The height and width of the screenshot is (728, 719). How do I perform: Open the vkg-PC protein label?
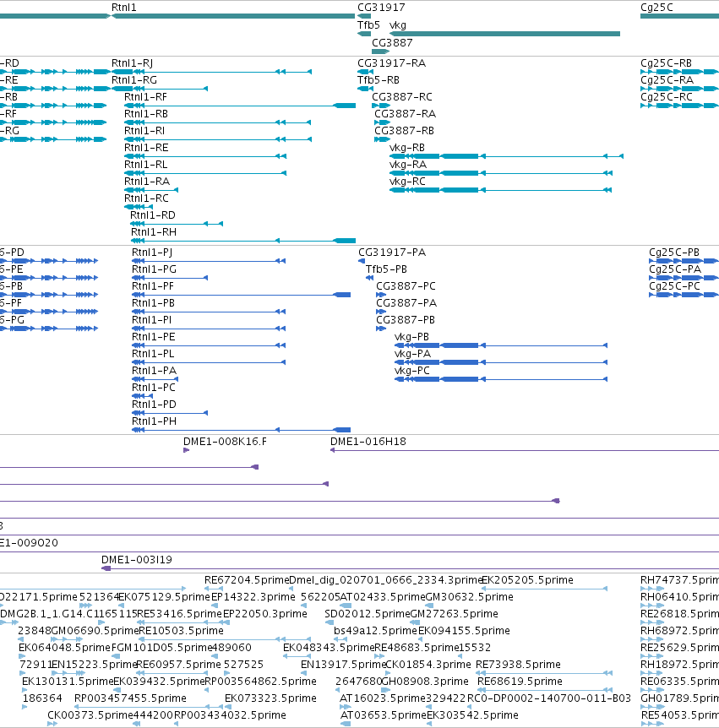pyautogui.click(x=412, y=371)
